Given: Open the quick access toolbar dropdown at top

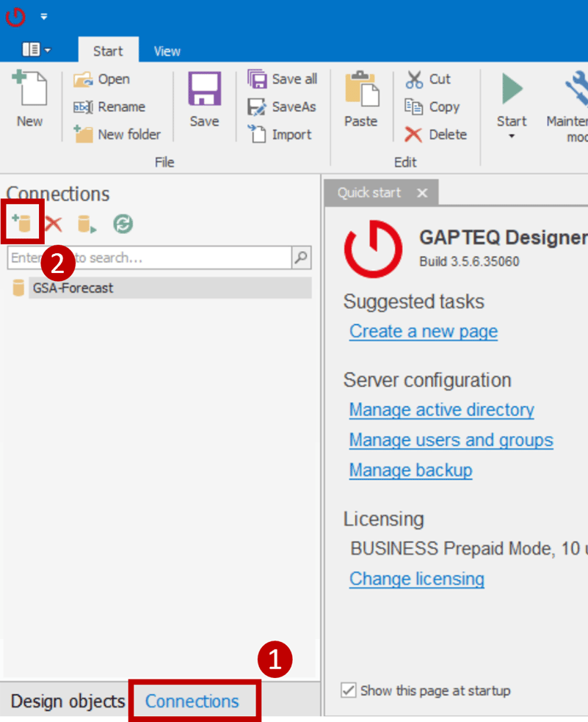Looking at the screenshot, I should pos(46,16).
